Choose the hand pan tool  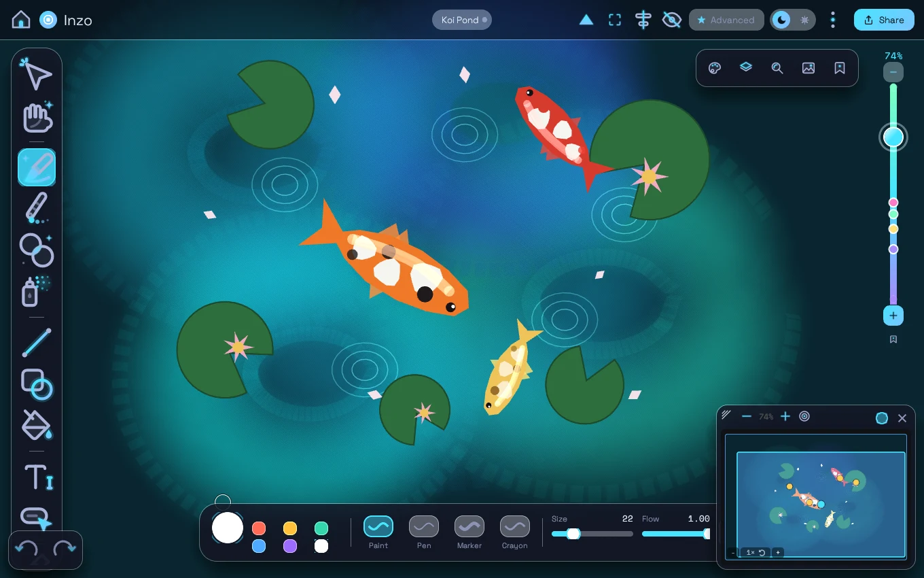[37, 118]
